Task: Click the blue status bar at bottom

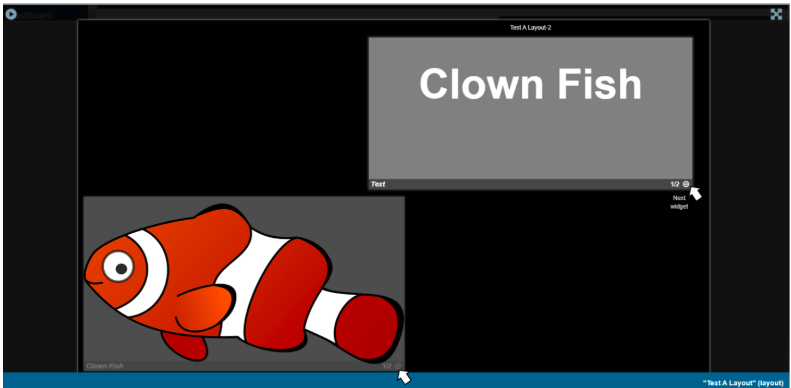Action: [x=396, y=380]
